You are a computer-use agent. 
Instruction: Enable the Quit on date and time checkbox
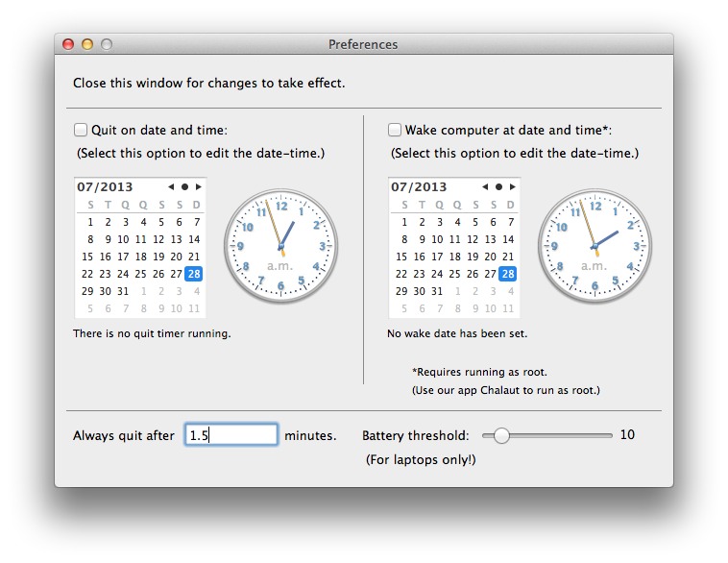81,130
